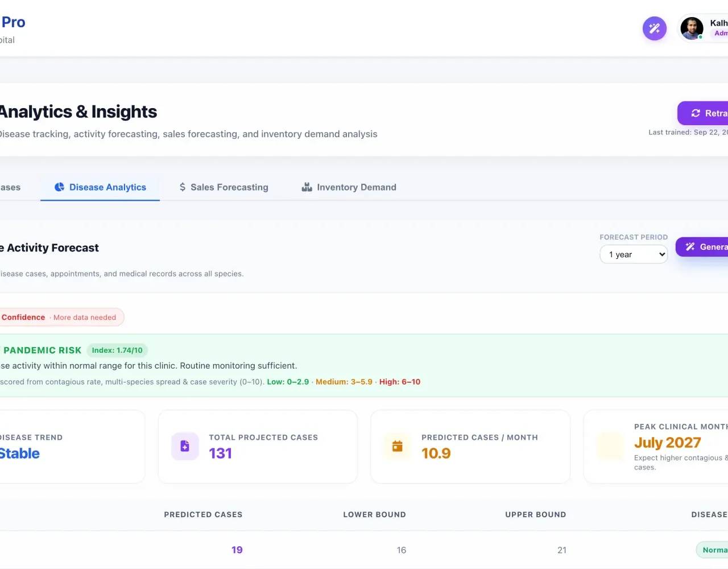Viewport: 728px width, 569px height.
Task: Click the Medium: 3–5.9 risk legend
Action: 344,382
